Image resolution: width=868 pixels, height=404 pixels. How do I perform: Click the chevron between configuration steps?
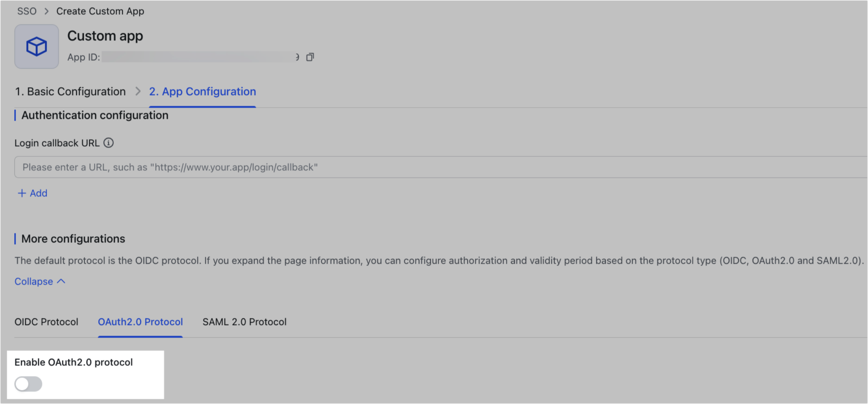[138, 91]
